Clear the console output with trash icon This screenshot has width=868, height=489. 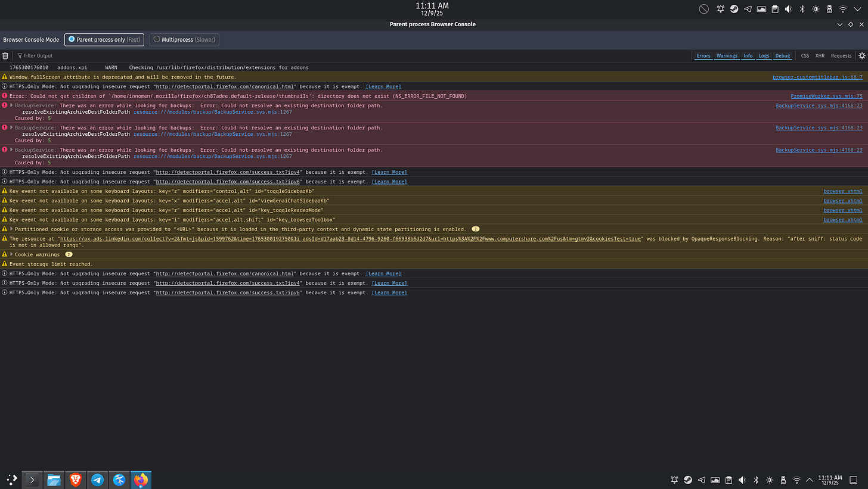click(x=5, y=55)
